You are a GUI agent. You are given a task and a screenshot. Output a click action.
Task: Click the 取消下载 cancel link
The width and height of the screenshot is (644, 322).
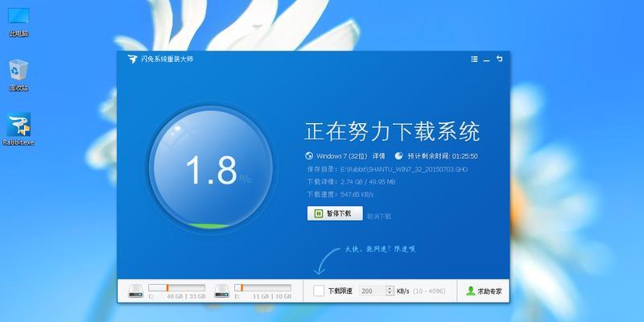(379, 216)
